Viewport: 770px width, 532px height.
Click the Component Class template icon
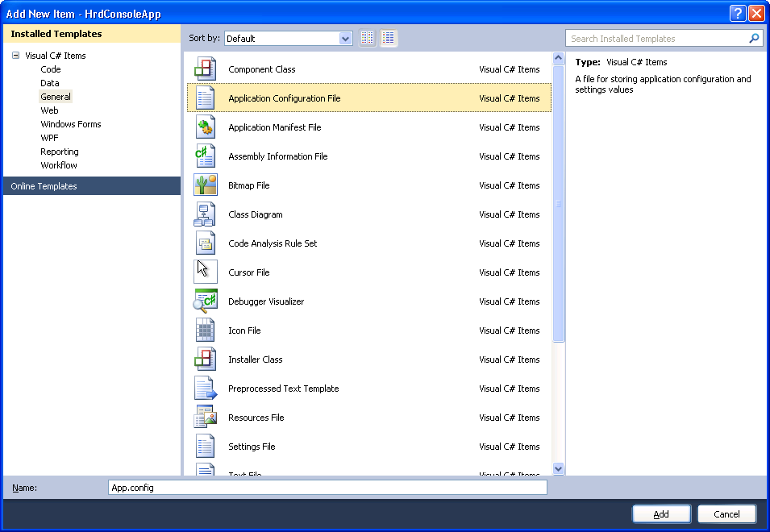pyautogui.click(x=206, y=69)
